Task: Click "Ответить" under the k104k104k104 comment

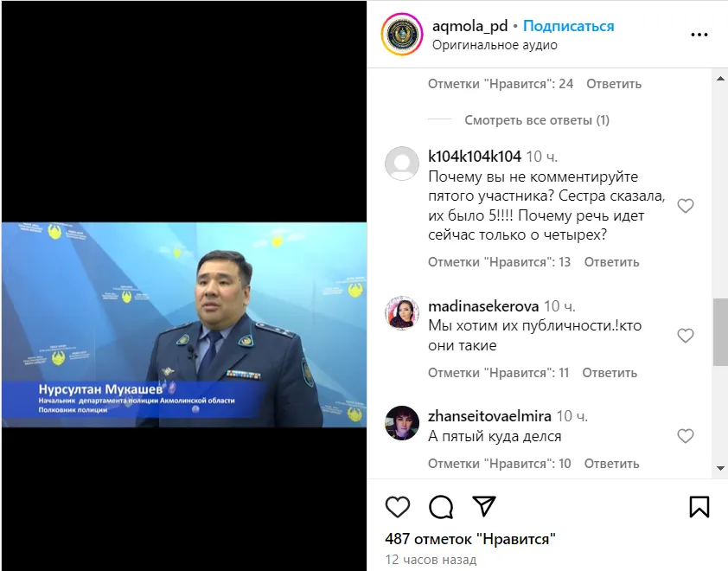Action: (611, 262)
